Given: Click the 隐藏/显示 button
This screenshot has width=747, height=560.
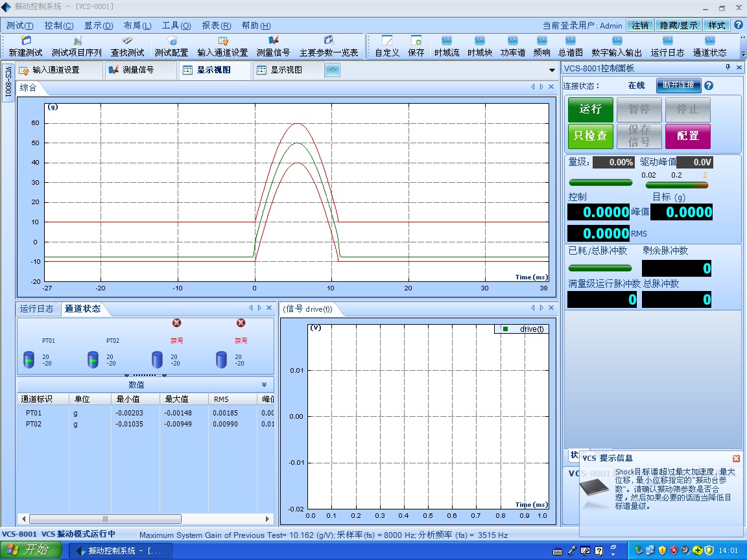Looking at the screenshot, I should [678, 25].
